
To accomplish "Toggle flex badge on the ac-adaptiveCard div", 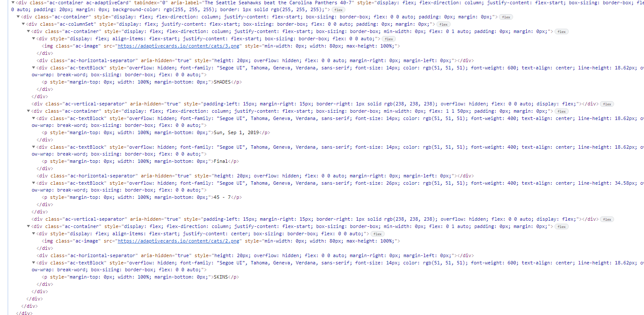I will coord(338,9).
